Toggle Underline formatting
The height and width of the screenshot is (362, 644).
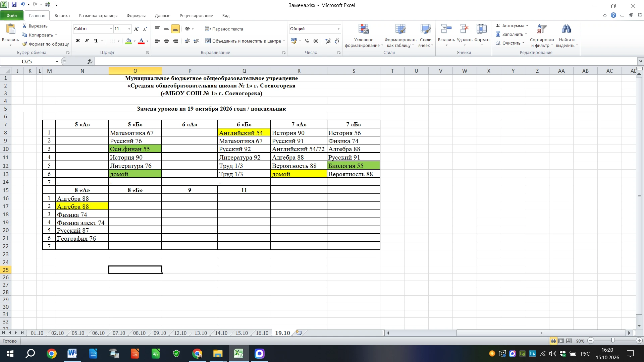[x=96, y=41]
